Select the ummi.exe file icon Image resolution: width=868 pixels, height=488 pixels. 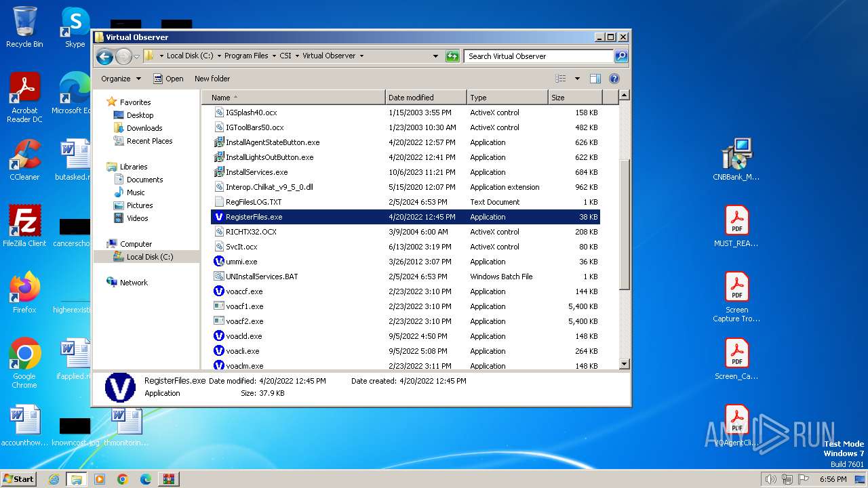click(219, 262)
